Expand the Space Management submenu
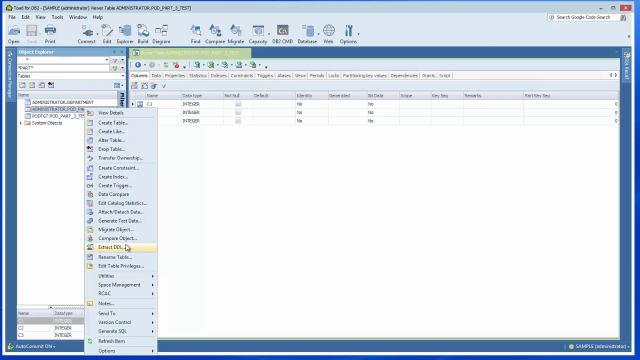Screen dimensions: 640x360 121,285
